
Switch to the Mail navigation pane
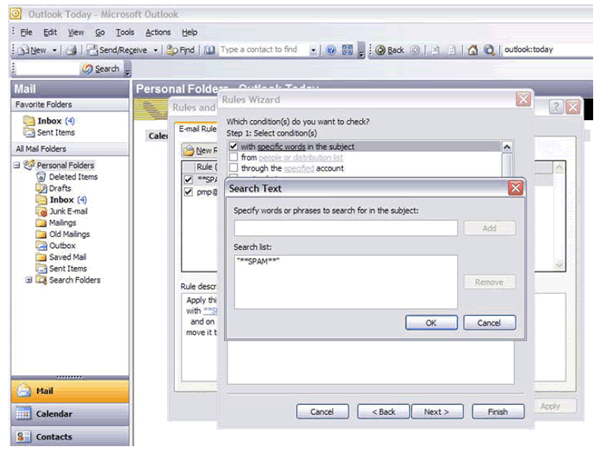[x=70, y=391]
